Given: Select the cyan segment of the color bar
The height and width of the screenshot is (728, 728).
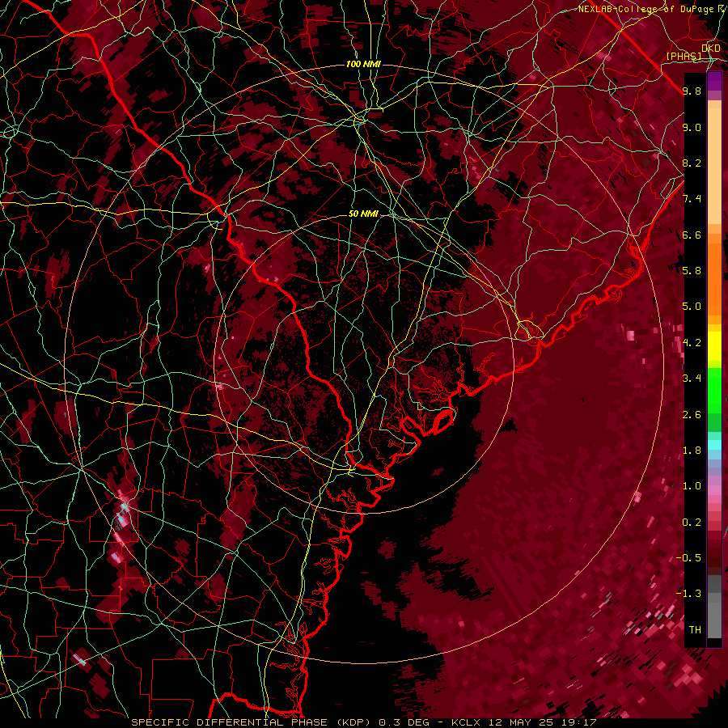Looking at the screenshot, I should pos(714,444).
